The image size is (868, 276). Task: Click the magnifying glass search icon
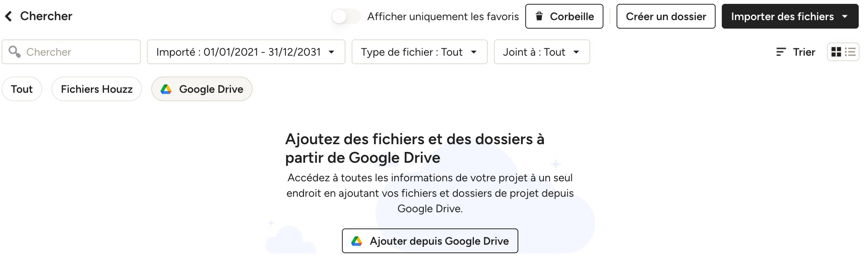pos(15,52)
